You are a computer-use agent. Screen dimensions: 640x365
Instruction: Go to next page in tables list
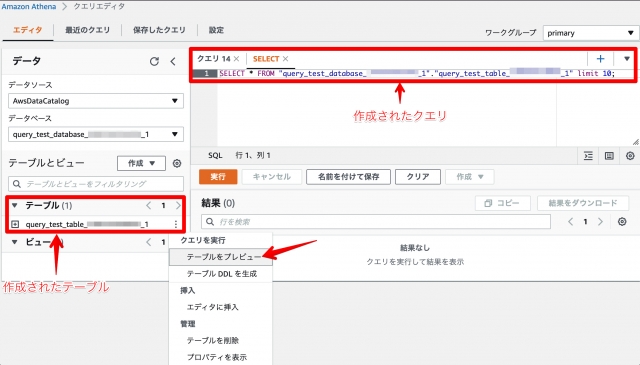click(x=178, y=205)
